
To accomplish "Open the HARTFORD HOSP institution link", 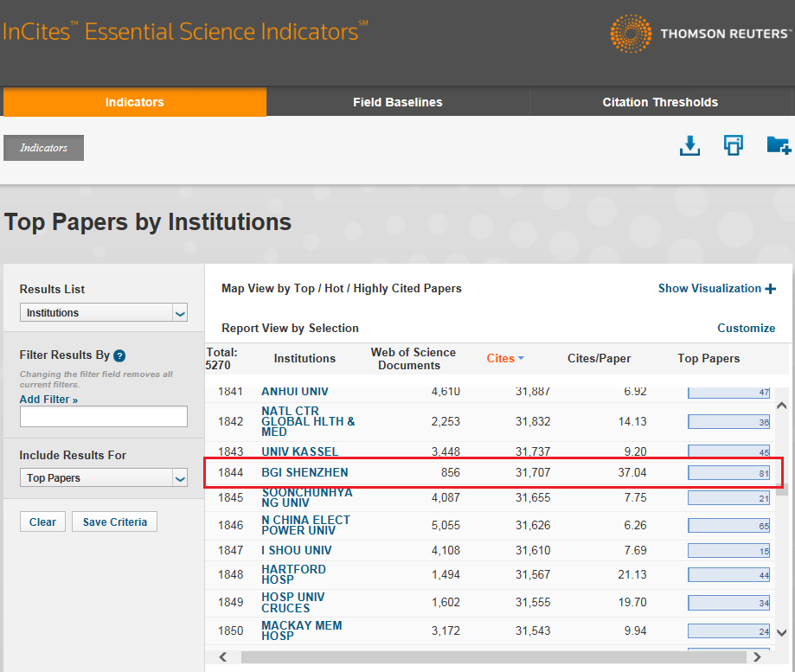I will tap(293, 574).
